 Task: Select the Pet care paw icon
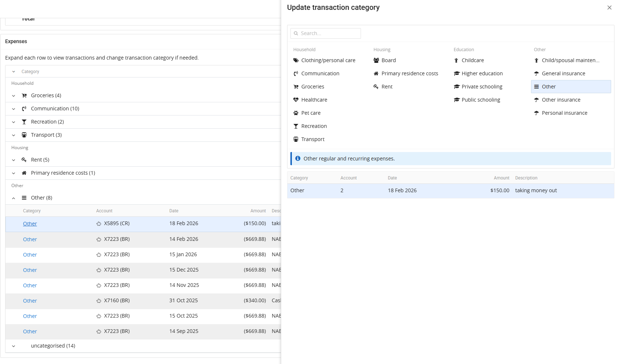tap(296, 113)
